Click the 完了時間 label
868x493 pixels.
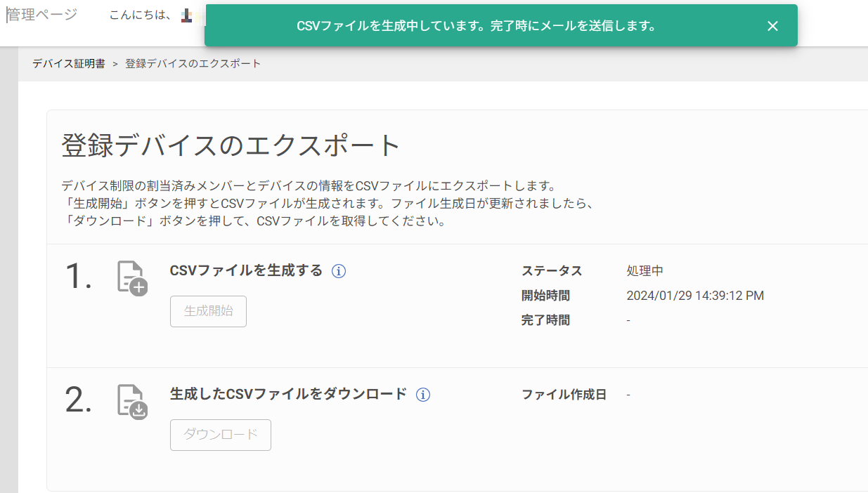click(545, 320)
